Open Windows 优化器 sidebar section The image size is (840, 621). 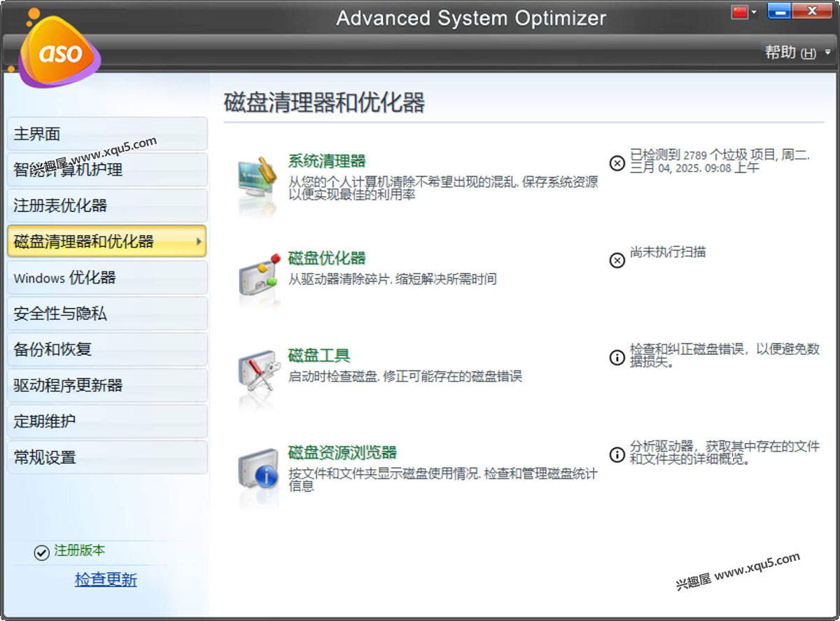pyautogui.click(x=107, y=278)
